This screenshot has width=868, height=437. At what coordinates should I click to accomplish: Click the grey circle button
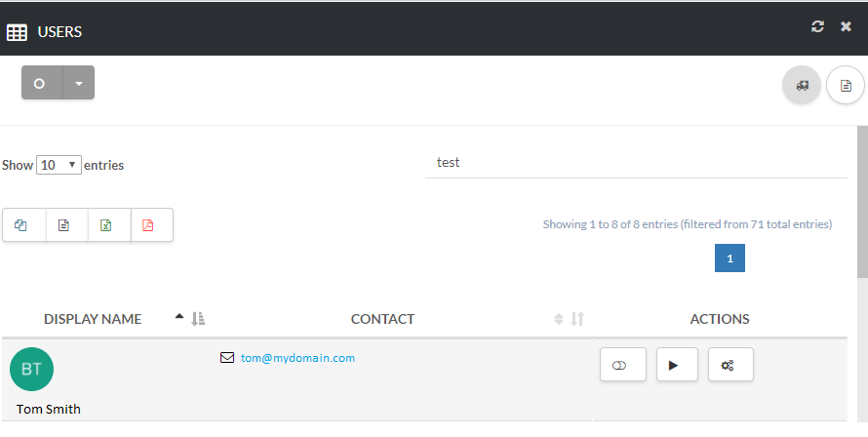[x=40, y=84]
